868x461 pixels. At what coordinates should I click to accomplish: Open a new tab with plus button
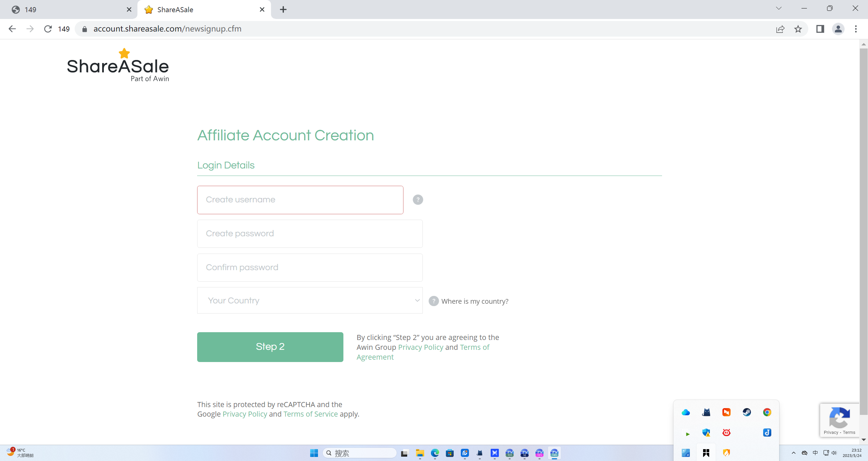coord(283,9)
